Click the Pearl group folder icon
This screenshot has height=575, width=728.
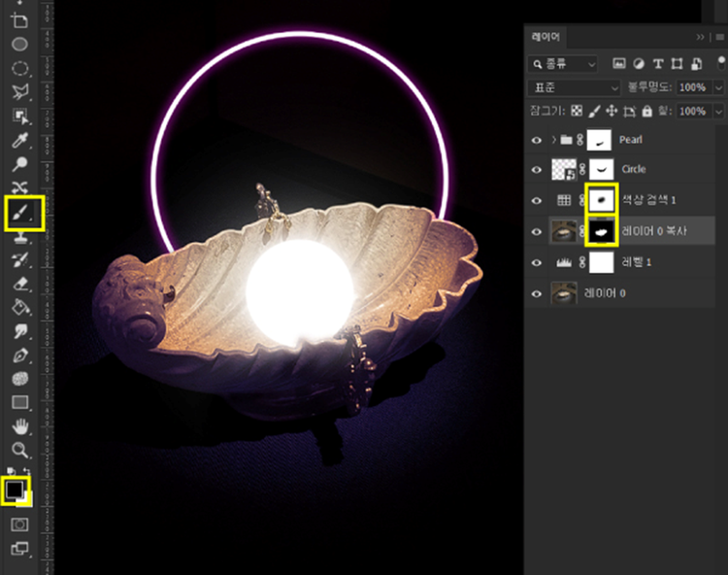tap(566, 139)
